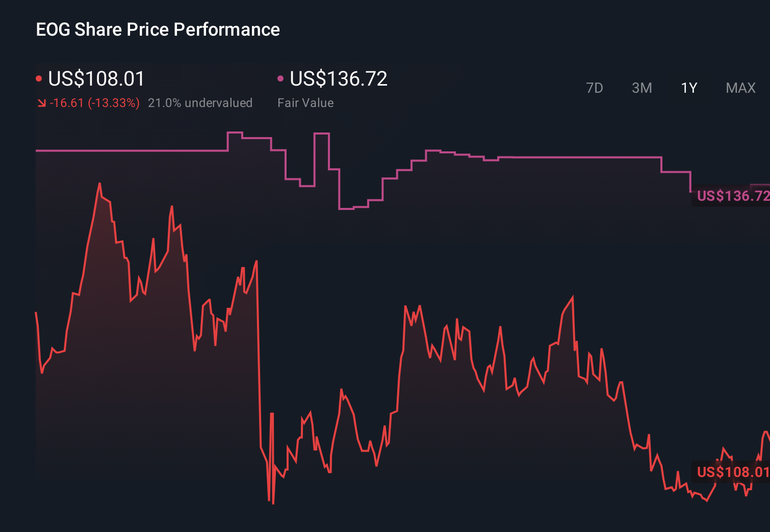The height and width of the screenshot is (532, 770).
Task: Click the peak of the share price curve
Action: (100, 182)
